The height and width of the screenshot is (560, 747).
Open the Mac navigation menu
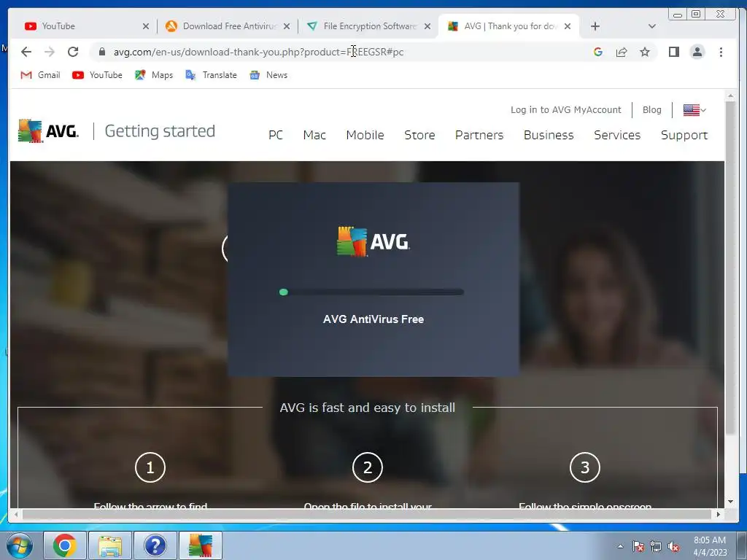pos(314,135)
